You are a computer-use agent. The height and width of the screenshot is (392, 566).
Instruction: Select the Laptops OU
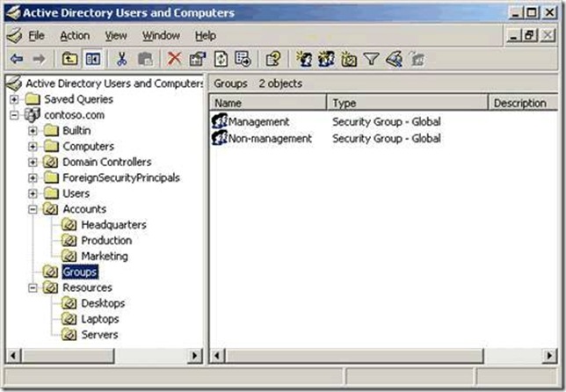100,319
